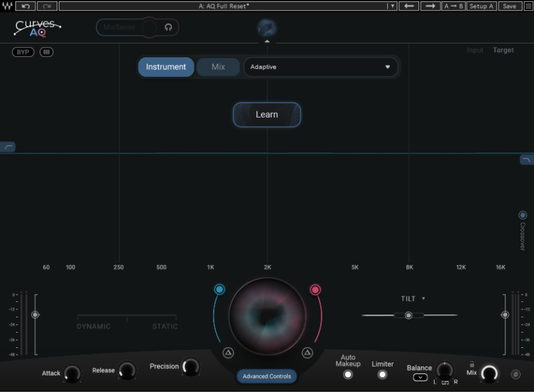Toggle the Crossover button on right side
The height and width of the screenshot is (392, 534).
click(523, 215)
